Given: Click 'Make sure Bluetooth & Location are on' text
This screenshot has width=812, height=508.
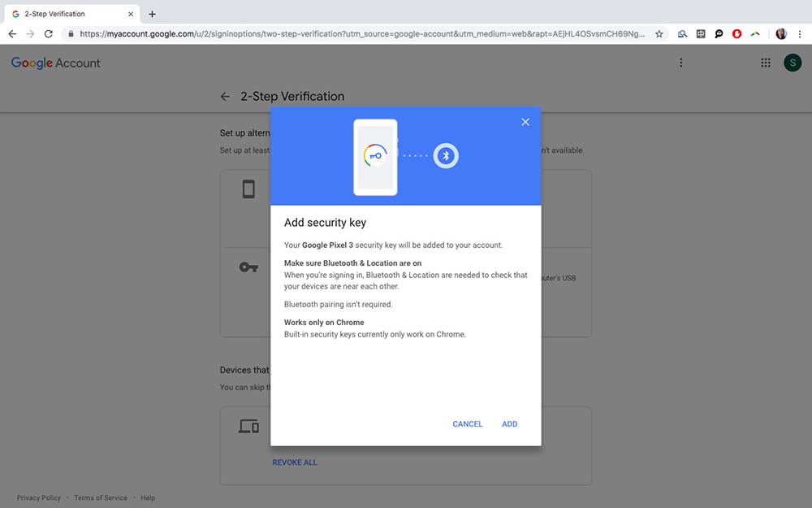Looking at the screenshot, I should pyautogui.click(x=352, y=263).
